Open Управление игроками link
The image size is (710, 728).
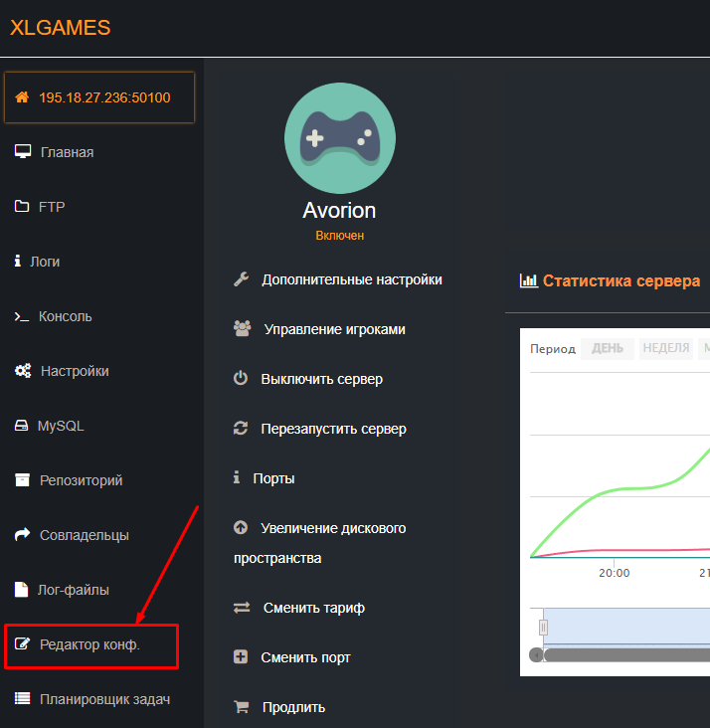point(334,329)
